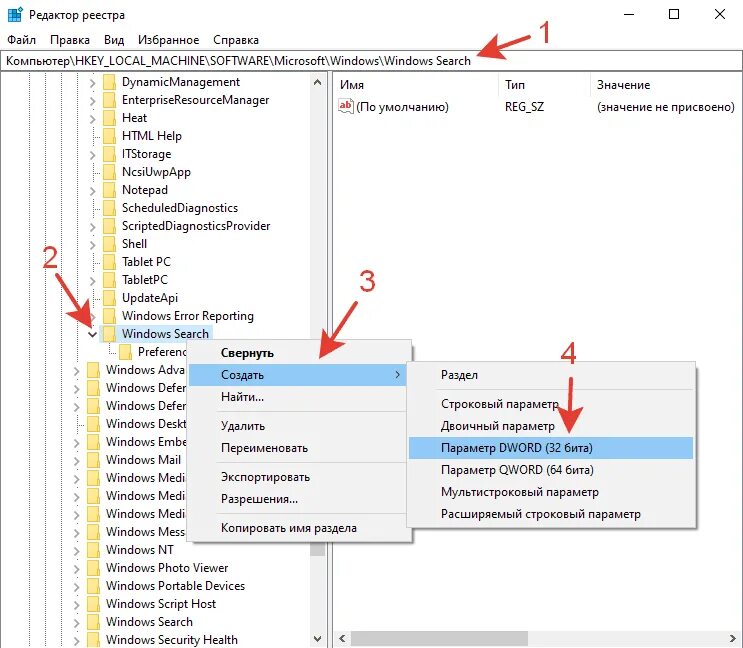Screen dimensions: 743x648
Task: Expand the Windows Photo Viewer key
Action: (x=76, y=569)
